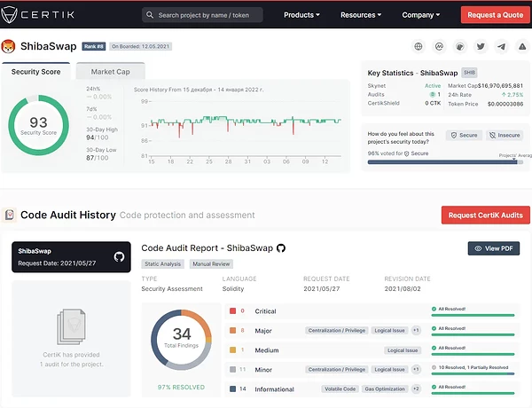
Task: Click the search magnifier icon
Action: (150, 15)
